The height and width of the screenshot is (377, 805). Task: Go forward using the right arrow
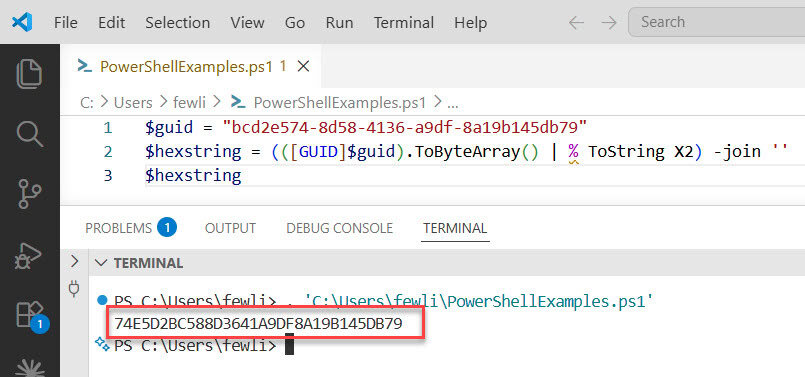(609, 23)
